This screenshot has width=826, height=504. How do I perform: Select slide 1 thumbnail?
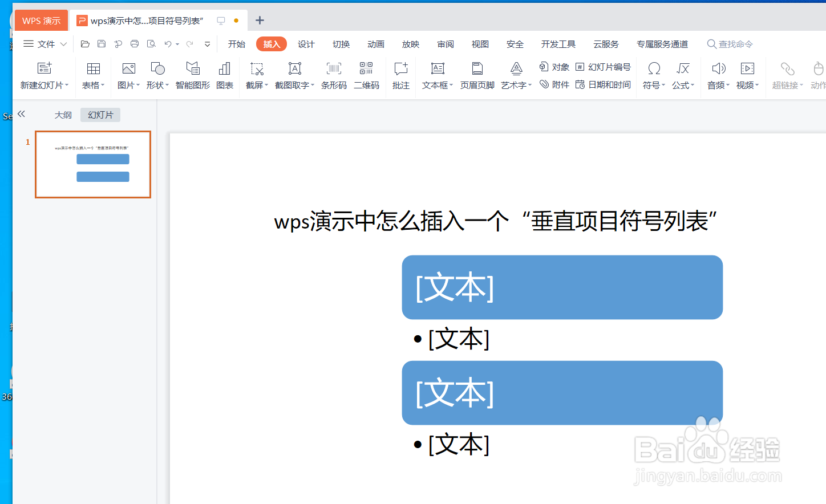93,165
